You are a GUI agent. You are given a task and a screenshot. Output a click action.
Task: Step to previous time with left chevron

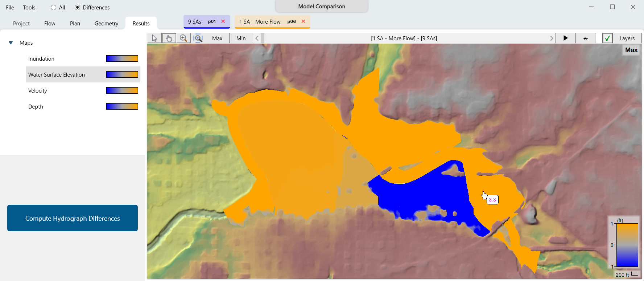point(257,38)
